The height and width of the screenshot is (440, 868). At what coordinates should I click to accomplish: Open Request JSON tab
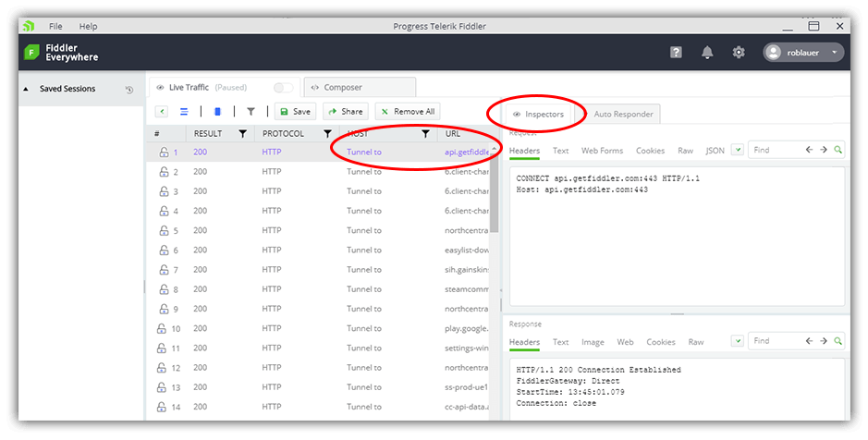click(715, 151)
